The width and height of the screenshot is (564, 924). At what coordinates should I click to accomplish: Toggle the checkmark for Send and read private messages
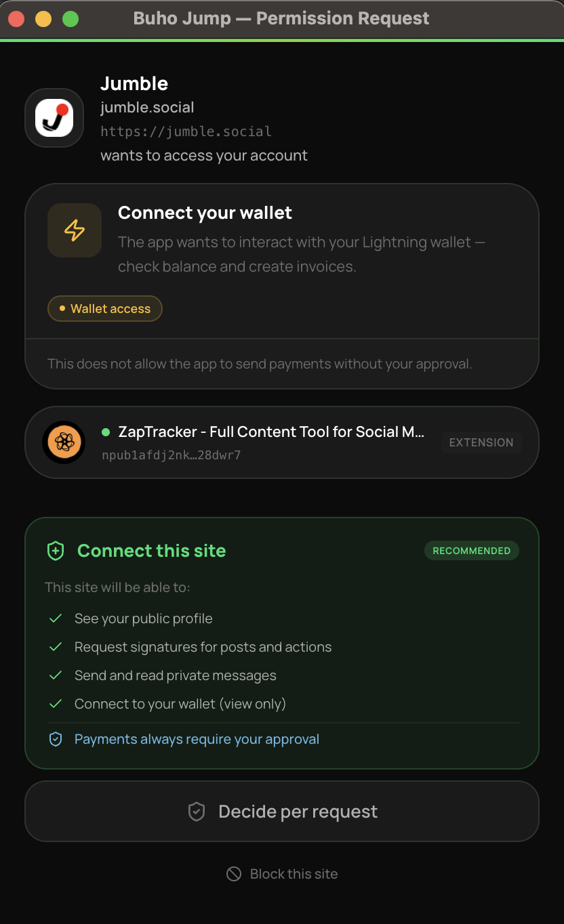[55, 675]
